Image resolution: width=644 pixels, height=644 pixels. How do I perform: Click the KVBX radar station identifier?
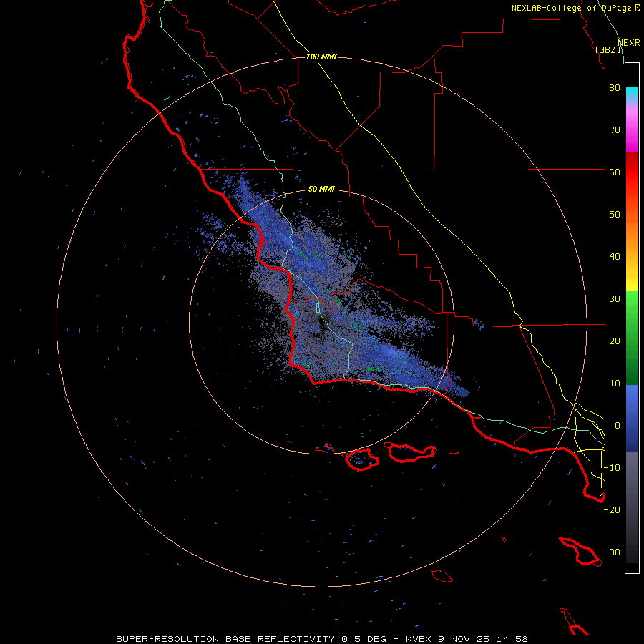419,639
